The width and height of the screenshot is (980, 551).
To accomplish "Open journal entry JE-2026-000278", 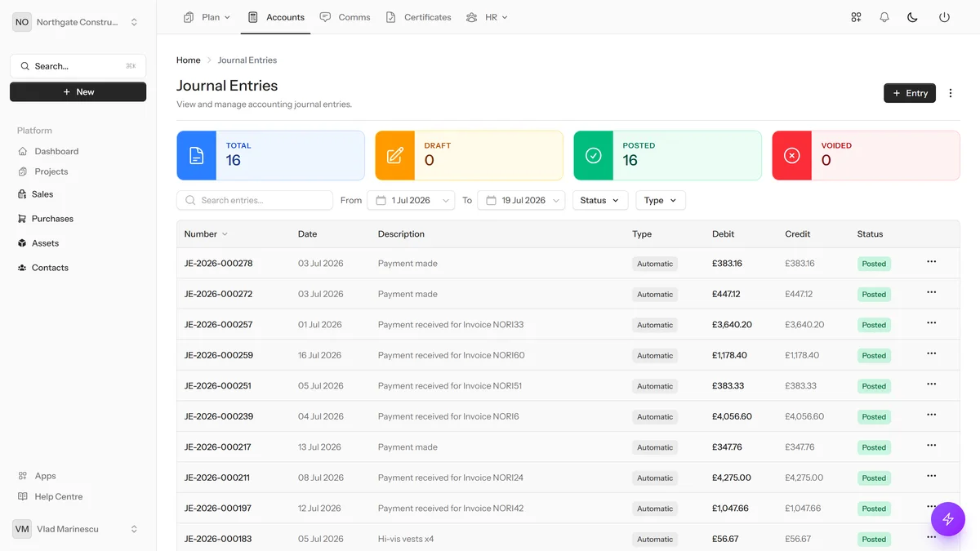I will [x=219, y=264].
